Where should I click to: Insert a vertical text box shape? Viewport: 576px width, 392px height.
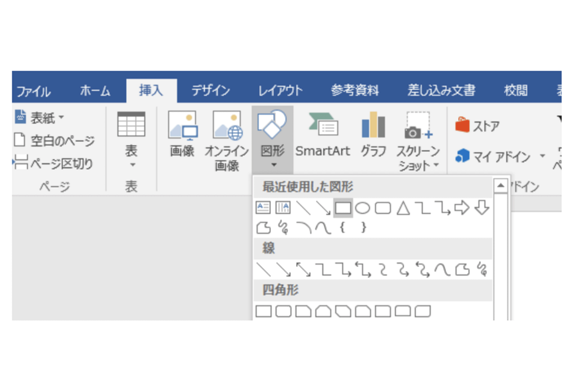tap(283, 208)
